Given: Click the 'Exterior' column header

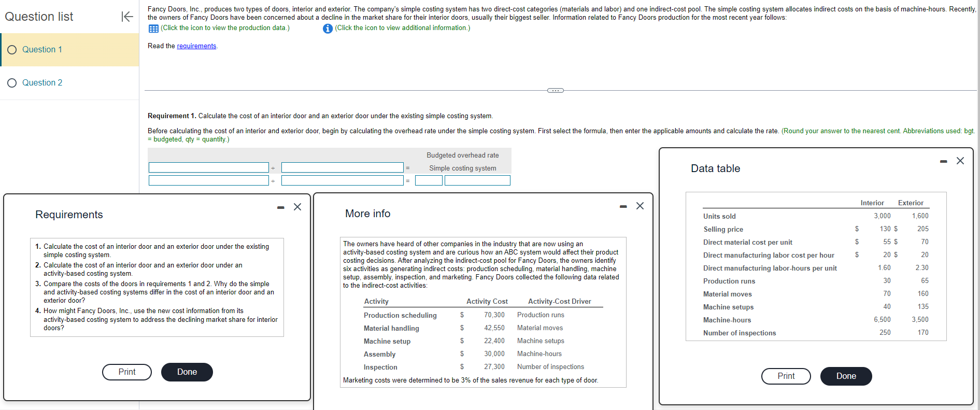Looking at the screenshot, I should [x=911, y=203].
